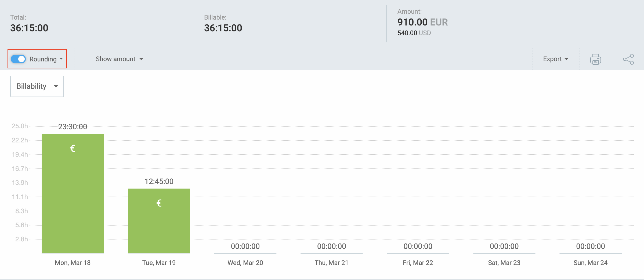Click euro symbol on Tuesday bar

pos(159,203)
